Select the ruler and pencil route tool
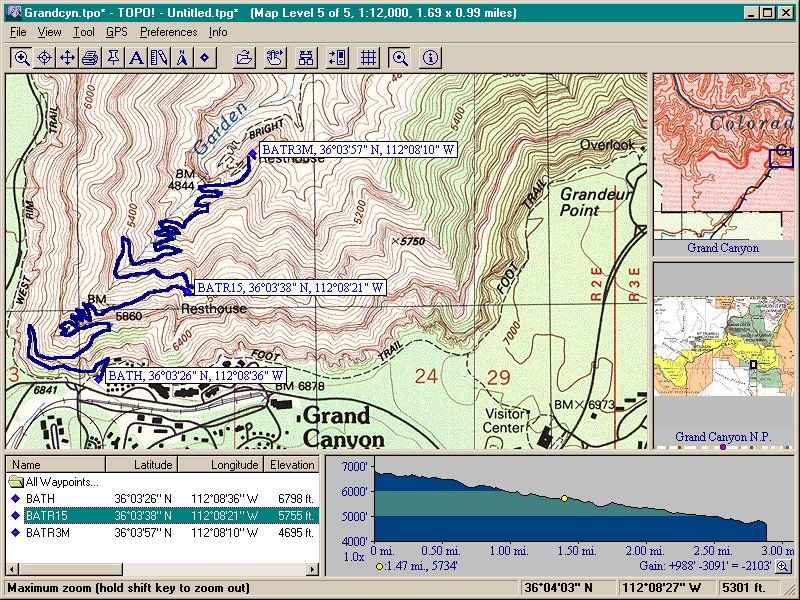Screen dimensions: 800x600 point(159,58)
